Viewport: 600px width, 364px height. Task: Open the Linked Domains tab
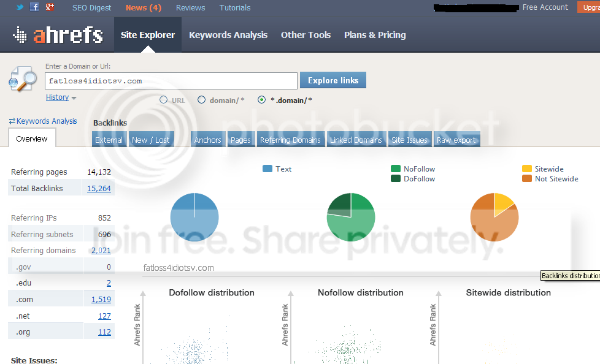click(x=356, y=140)
